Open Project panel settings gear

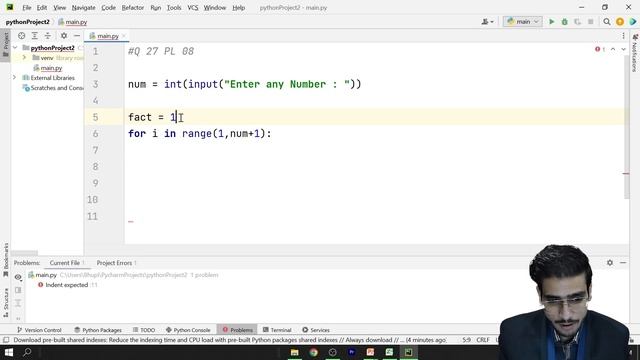64,36
